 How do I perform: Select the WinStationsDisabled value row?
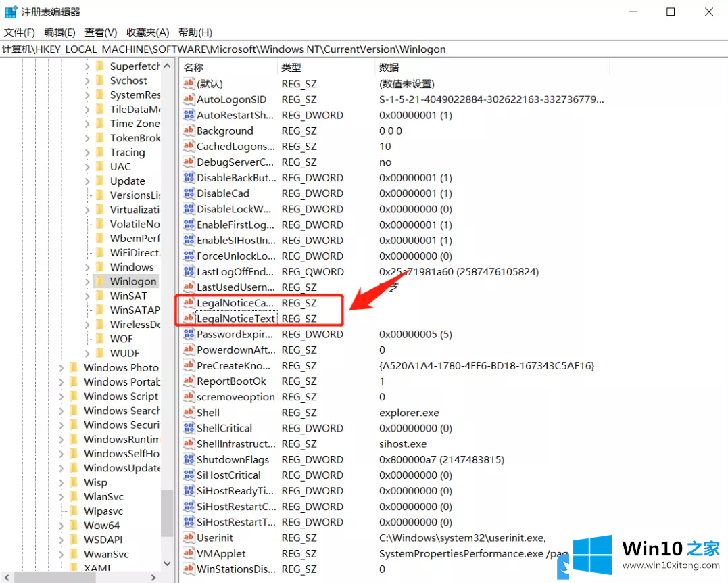(395, 569)
